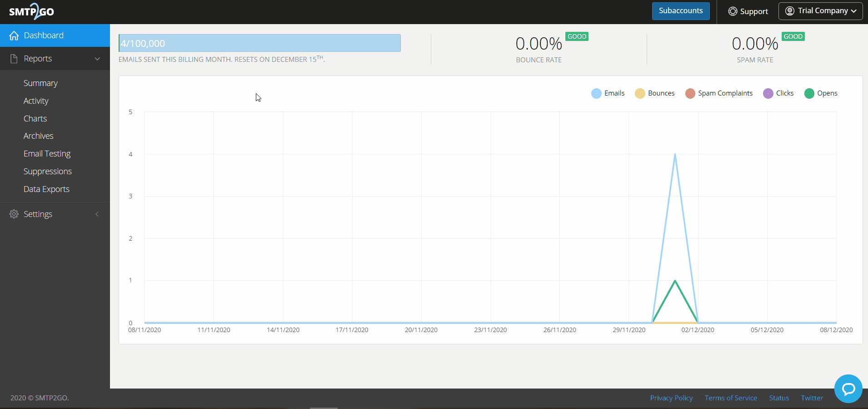Click the SMTP2GO logo
Image resolution: width=868 pixels, height=409 pixels.
[x=31, y=11]
